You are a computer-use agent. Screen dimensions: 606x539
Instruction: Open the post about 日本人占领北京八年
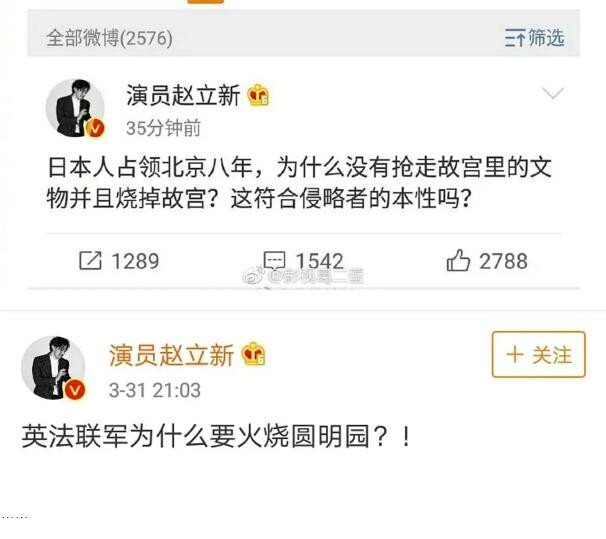[300, 183]
